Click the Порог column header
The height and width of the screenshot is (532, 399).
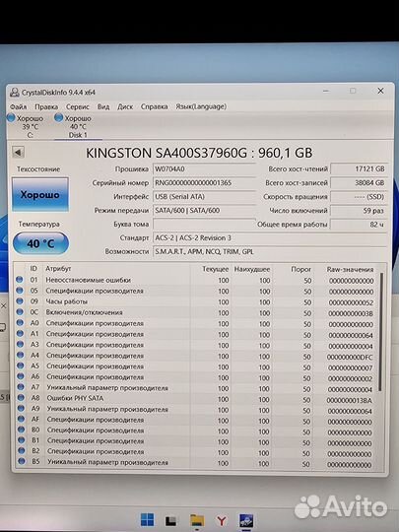(x=300, y=269)
